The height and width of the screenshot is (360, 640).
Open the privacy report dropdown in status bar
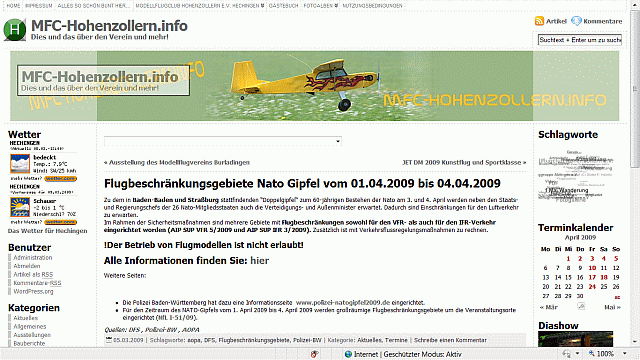tap(577, 354)
